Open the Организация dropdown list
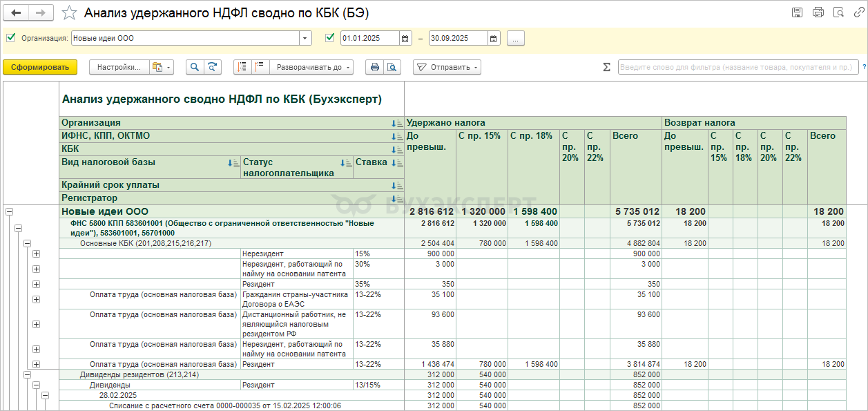 tap(305, 39)
